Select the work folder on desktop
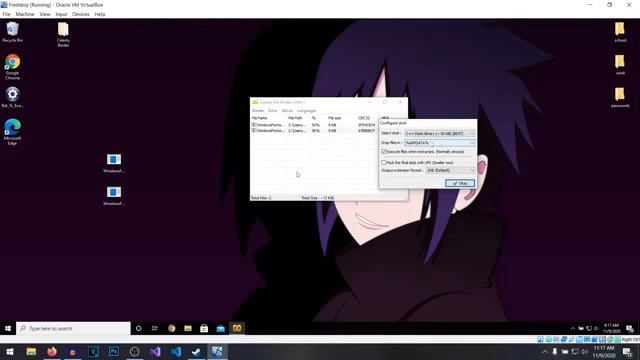The height and width of the screenshot is (360, 640). tap(620, 65)
